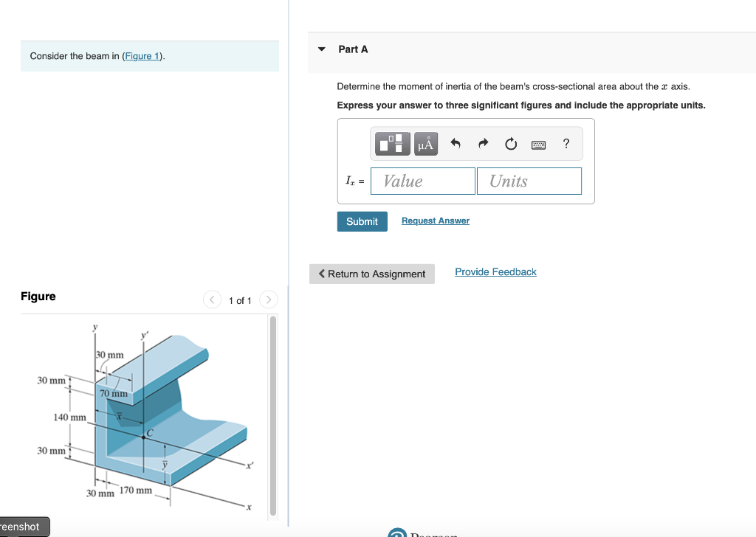The height and width of the screenshot is (537, 756).
Task: Click the Value input field
Action: 422,181
